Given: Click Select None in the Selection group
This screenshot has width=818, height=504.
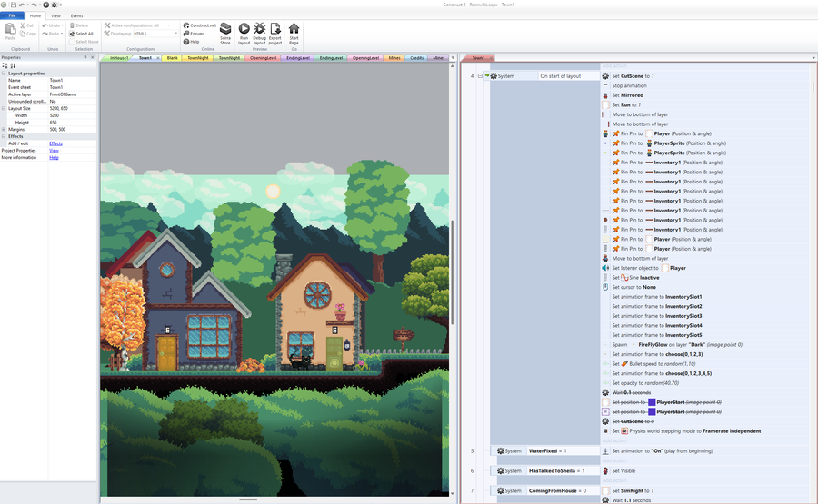Looking at the screenshot, I should 84,42.
